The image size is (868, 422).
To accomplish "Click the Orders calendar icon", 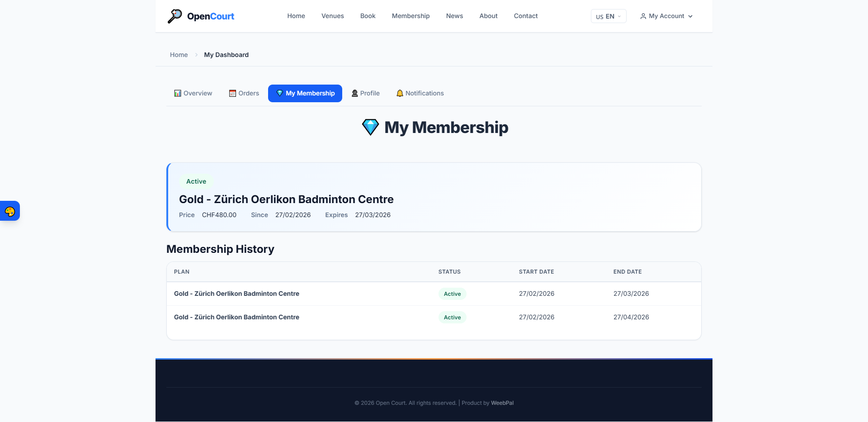I will click(232, 93).
